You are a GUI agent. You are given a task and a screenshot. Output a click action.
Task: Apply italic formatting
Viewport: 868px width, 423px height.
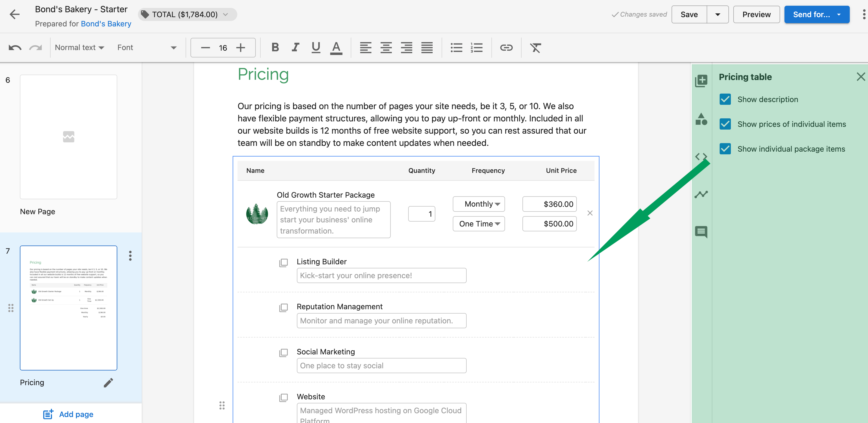click(295, 48)
